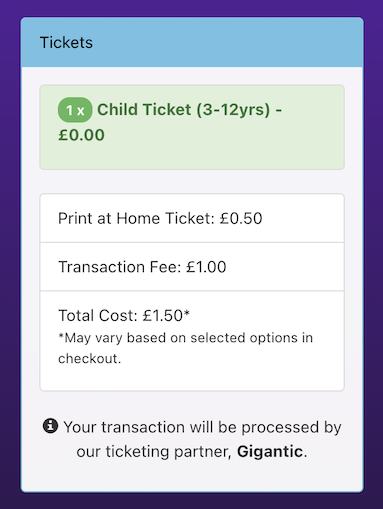Select the Transaction Fee row
The image size is (383, 509).
click(x=192, y=267)
